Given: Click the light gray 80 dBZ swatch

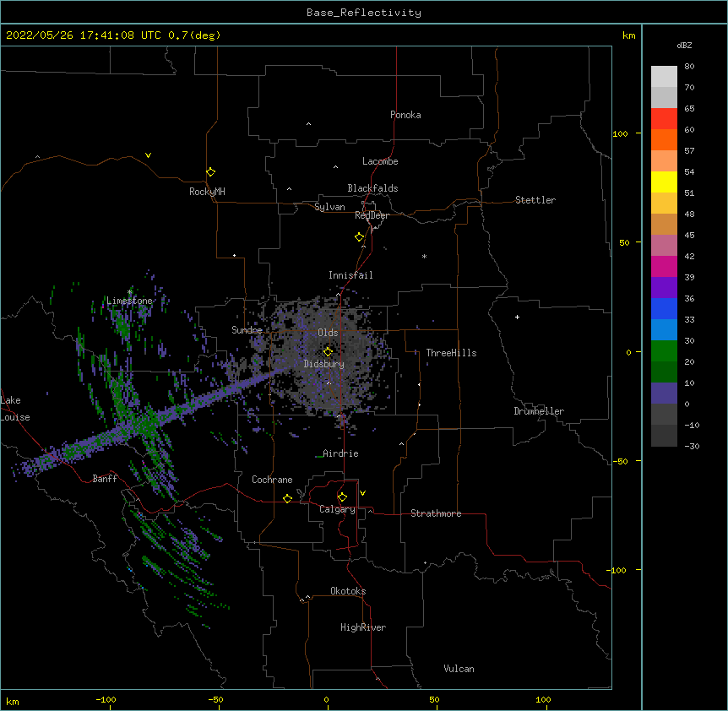Looking at the screenshot, I should [664, 77].
